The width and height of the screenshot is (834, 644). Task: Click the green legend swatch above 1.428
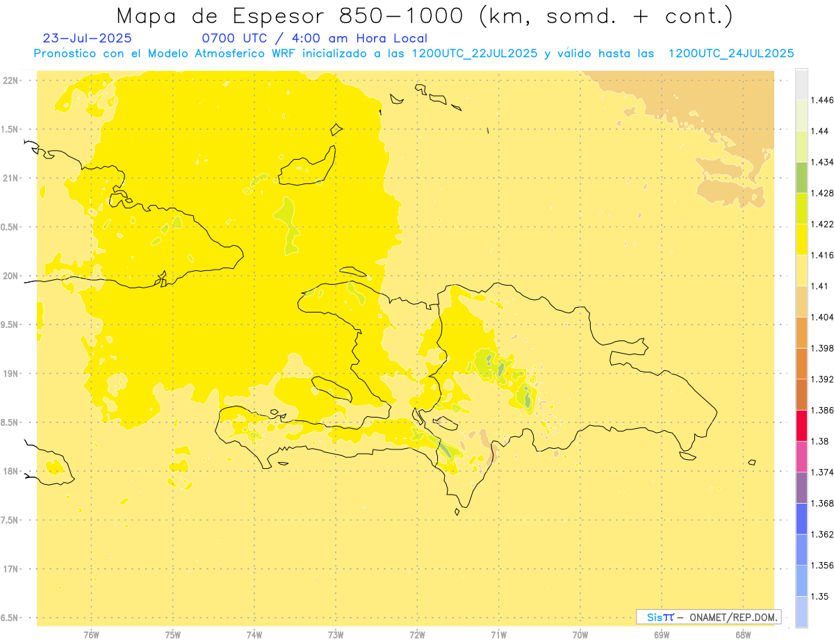pyautogui.click(x=801, y=177)
